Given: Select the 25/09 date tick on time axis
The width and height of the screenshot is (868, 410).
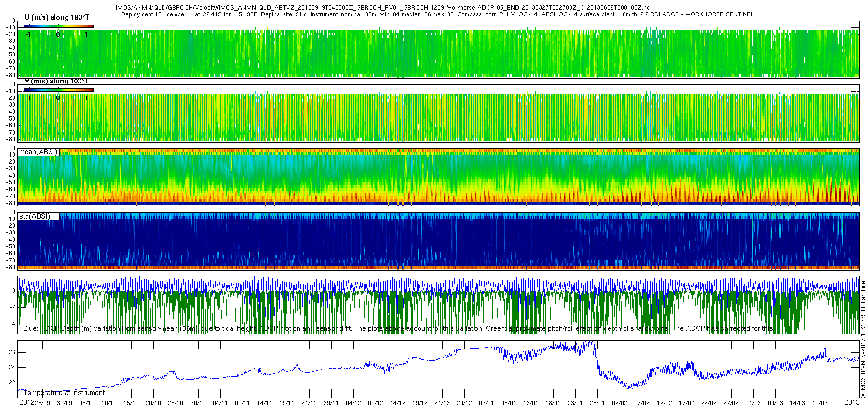Looking at the screenshot, I should coord(42,403).
